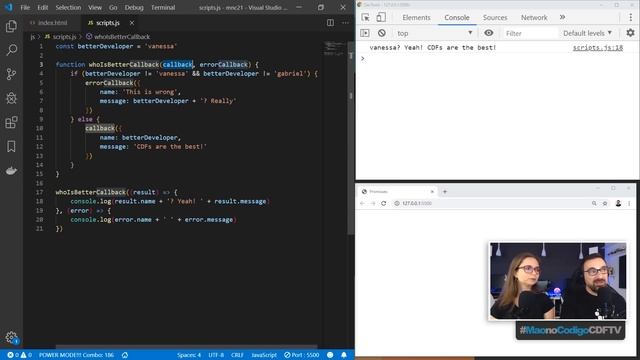Toggle DevTools device toolbar
640x360 pixels.
(x=381, y=18)
